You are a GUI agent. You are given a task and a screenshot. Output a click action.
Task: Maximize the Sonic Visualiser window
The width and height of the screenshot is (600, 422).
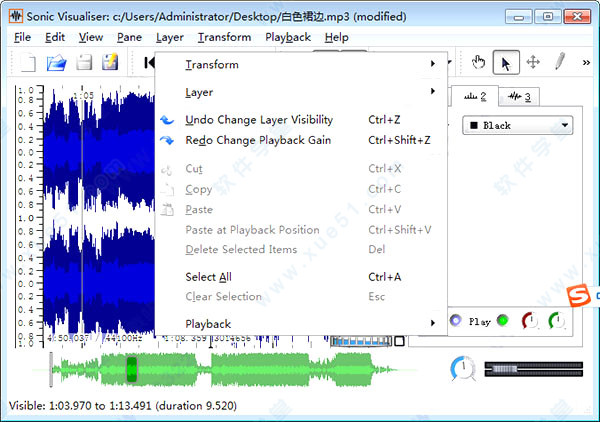pos(548,17)
